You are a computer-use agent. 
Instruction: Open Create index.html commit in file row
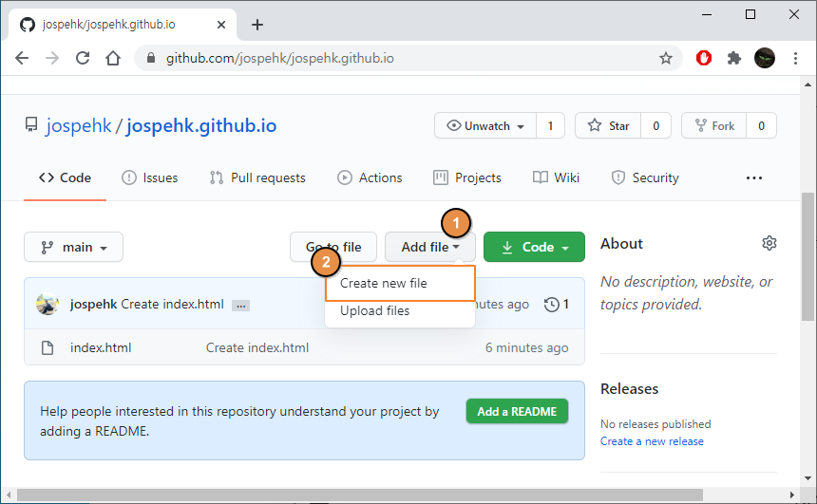tap(257, 347)
